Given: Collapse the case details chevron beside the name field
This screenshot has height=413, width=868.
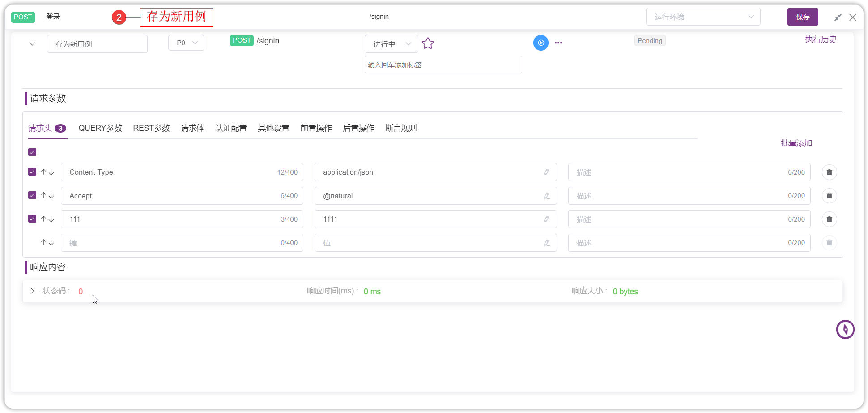Looking at the screenshot, I should pyautogui.click(x=32, y=44).
